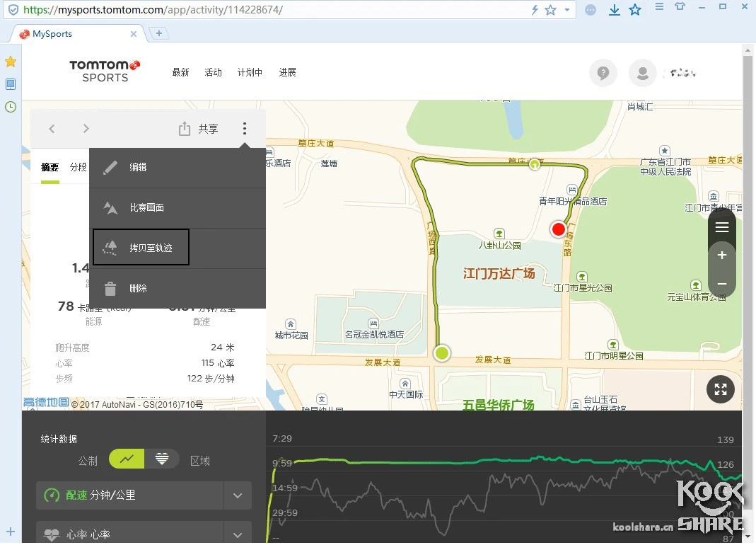This screenshot has height=545, width=756.
Task: Select 比赛画面 race view menu item
Action: [x=177, y=208]
